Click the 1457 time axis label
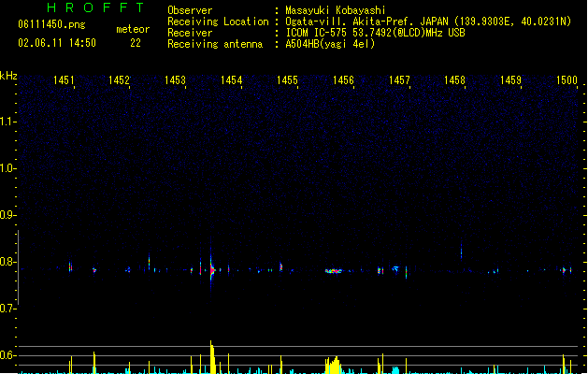 pos(399,80)
